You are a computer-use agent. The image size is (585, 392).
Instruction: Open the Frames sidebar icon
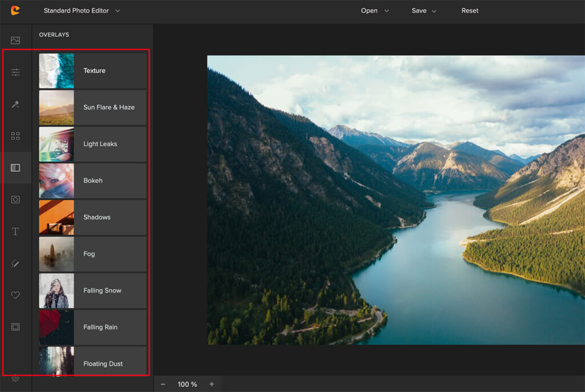click(x=15, y=327)
